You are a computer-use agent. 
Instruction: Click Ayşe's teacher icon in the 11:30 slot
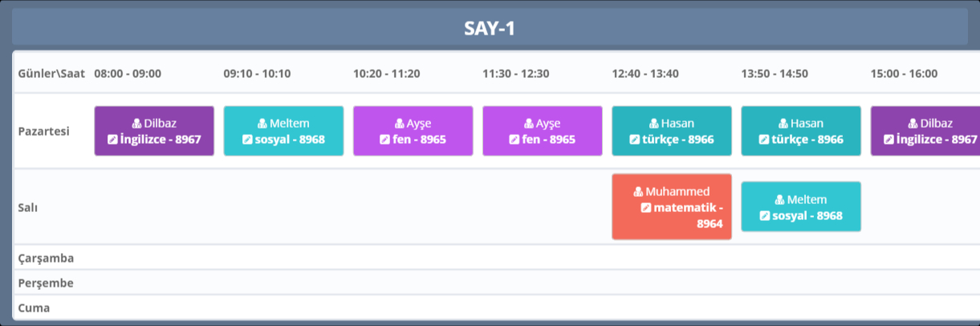[529, 124]
